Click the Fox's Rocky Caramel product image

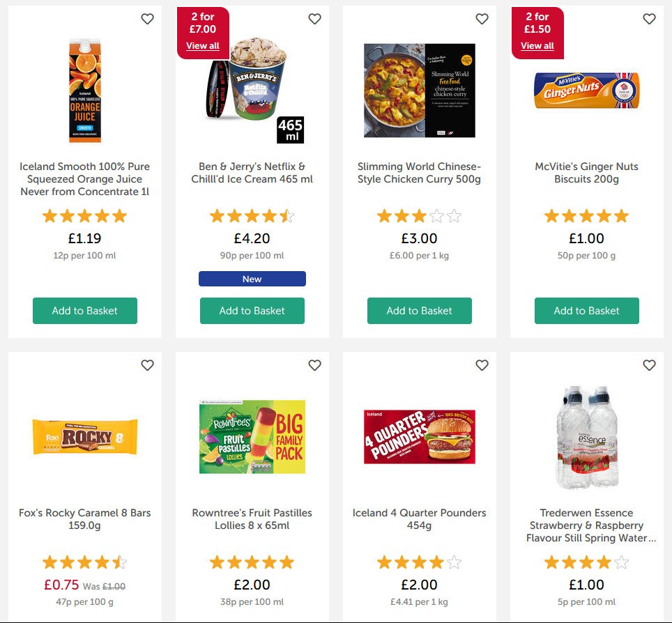84,437
